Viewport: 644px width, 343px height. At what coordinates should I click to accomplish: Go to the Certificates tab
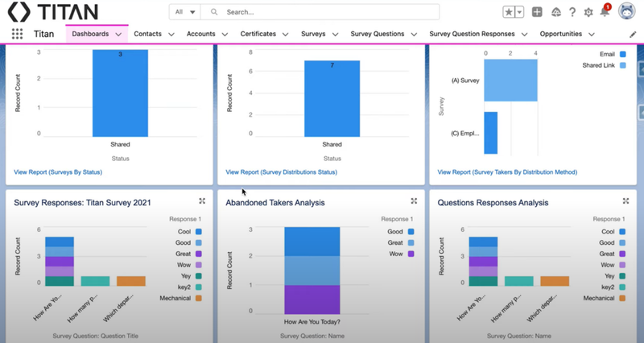pos(258,34)
